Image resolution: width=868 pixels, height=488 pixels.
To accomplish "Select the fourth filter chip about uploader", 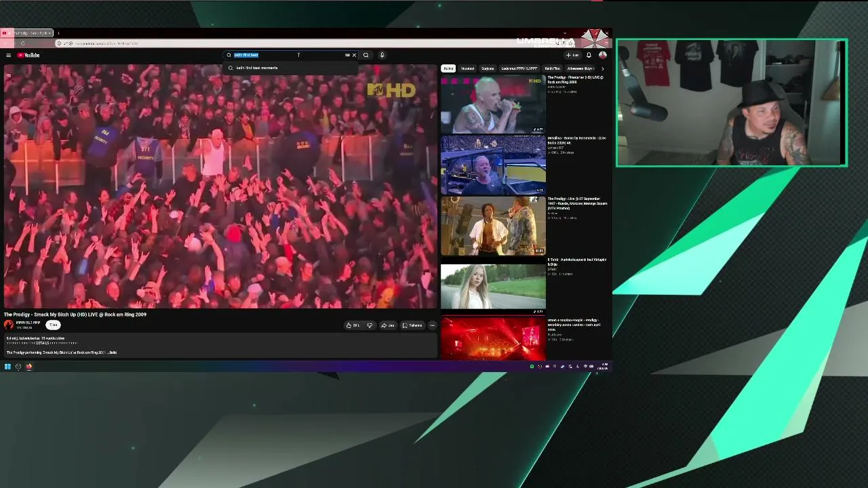I will (519, 68).
